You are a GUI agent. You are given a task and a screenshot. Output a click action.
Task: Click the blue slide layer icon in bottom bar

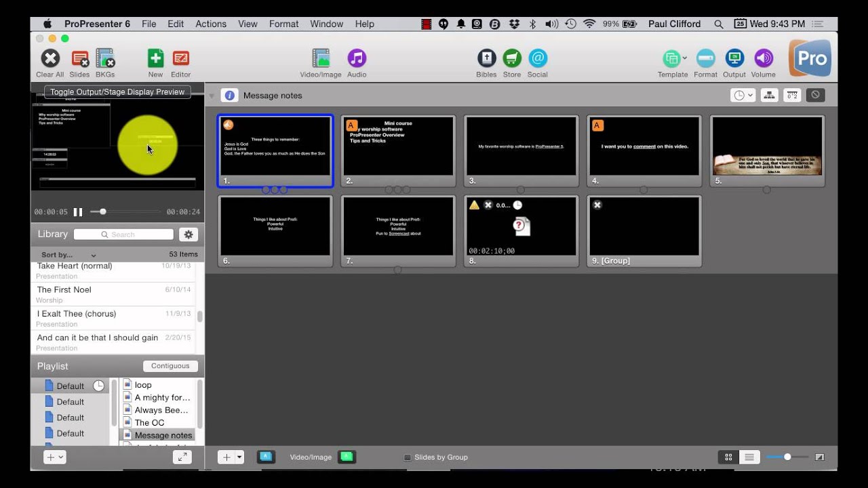click(266, 457)
